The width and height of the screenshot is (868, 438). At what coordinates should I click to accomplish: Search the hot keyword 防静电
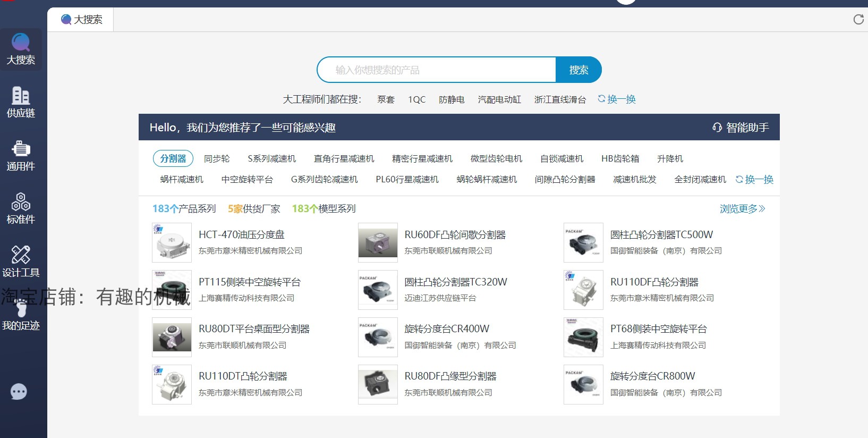pyautogui.click(x=452, y=99)
